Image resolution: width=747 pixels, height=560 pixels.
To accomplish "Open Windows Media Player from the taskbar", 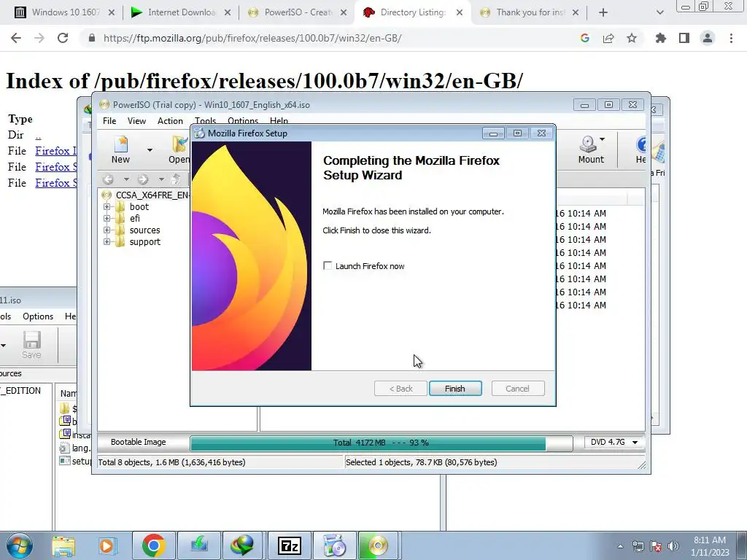I will (x=107, y=545).
